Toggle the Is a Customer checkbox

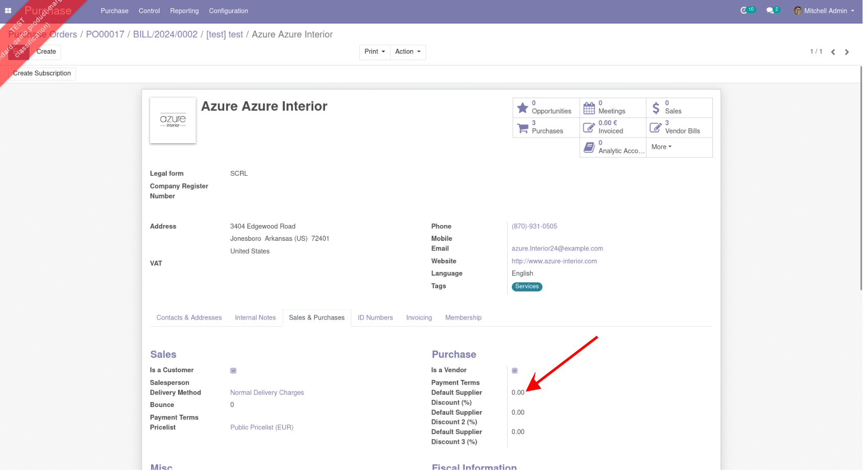[233, 371]
